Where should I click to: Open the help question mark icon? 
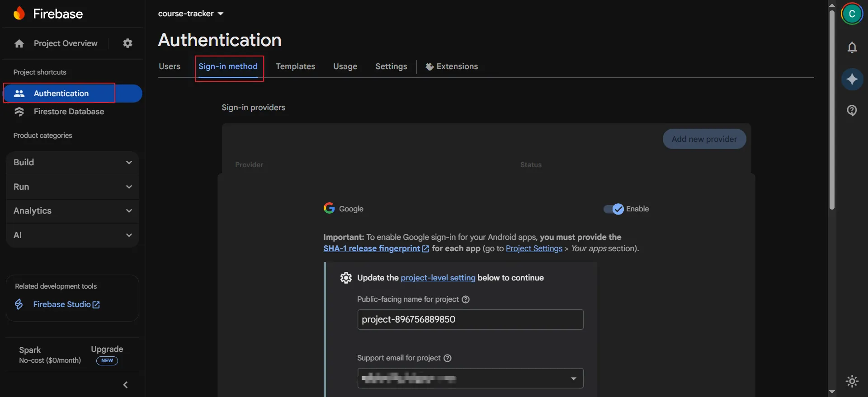tap(852, 111)
